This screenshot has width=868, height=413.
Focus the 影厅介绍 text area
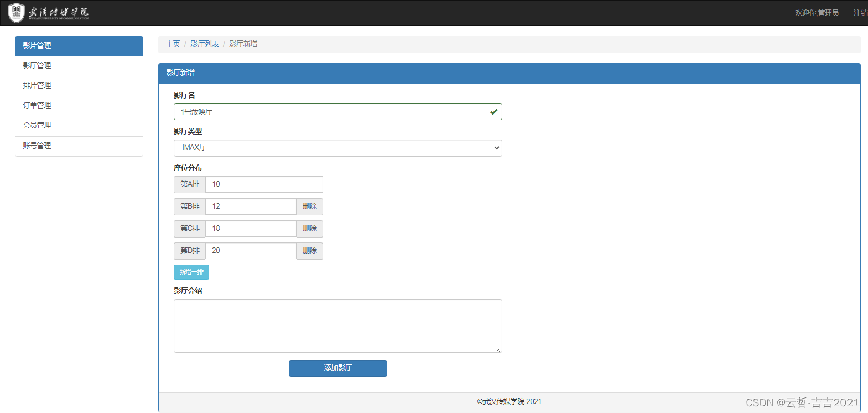tap(338, 326)
